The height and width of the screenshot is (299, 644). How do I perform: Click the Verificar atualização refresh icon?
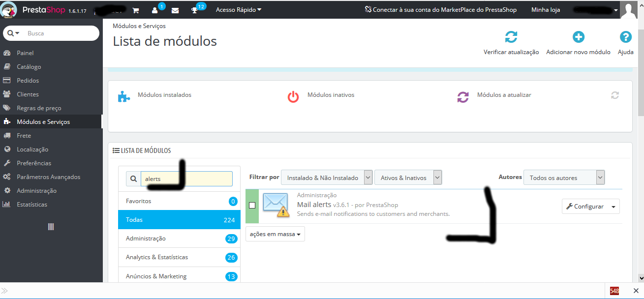point(511,37)
